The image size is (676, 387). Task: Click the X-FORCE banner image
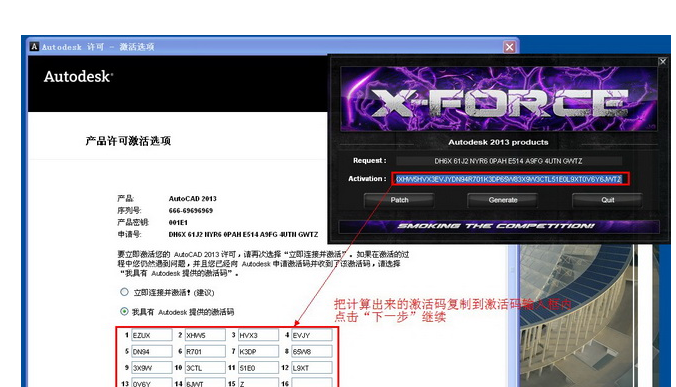click(x=499, y=98)
